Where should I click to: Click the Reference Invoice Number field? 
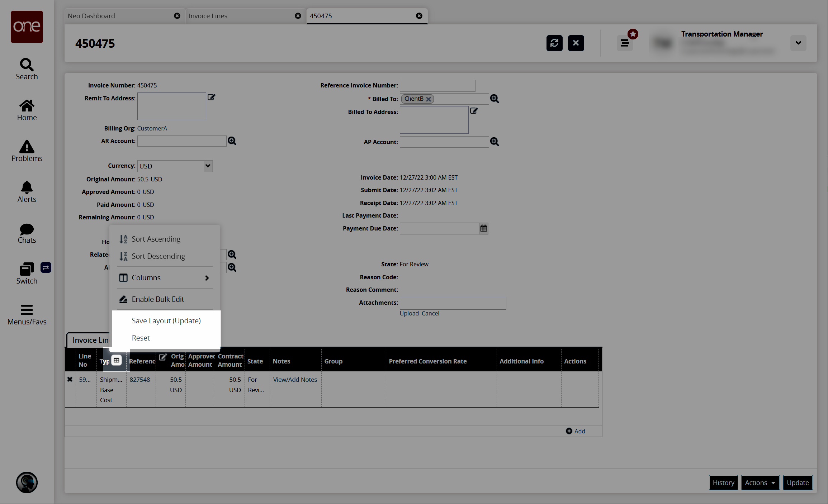click(x=437, y=86)
